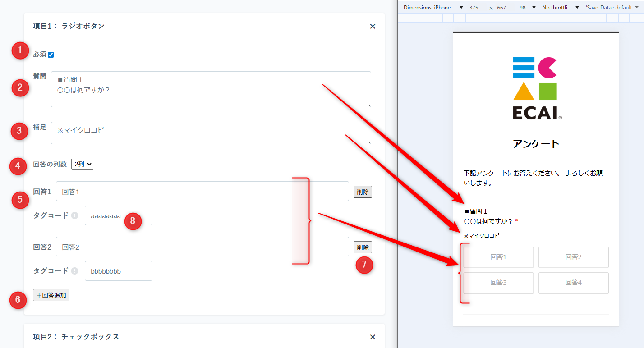The image size is (644, 348).
Task: Select 回答1 option in the preview
Action: (x=498, y=257)
